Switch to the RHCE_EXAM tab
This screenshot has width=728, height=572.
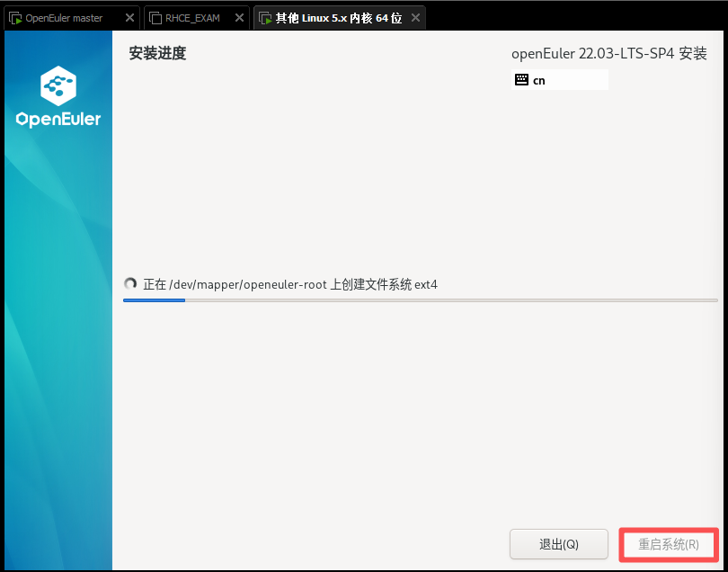(x=197, y=18)
